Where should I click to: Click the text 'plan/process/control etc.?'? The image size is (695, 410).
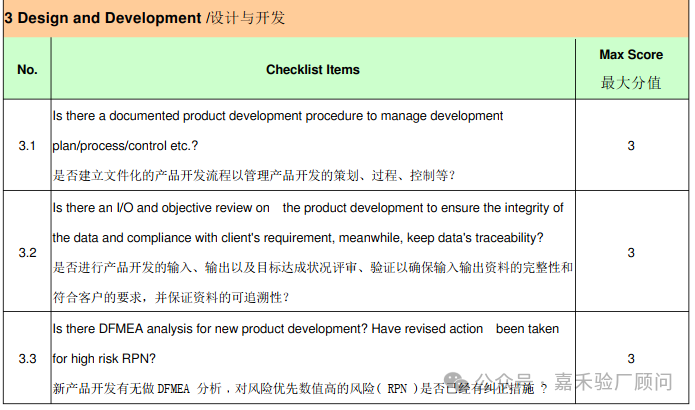pyautogui.click(x=125, y=146)
